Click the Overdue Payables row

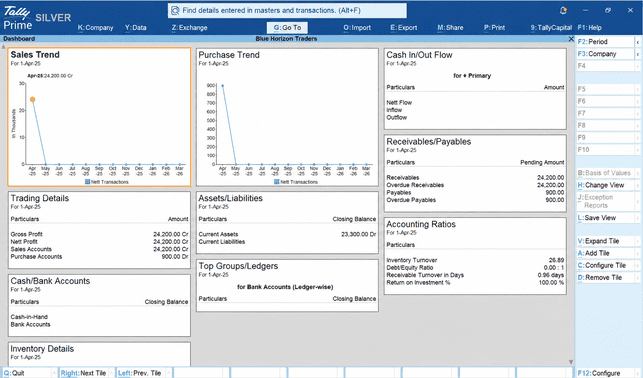point(475,200)
